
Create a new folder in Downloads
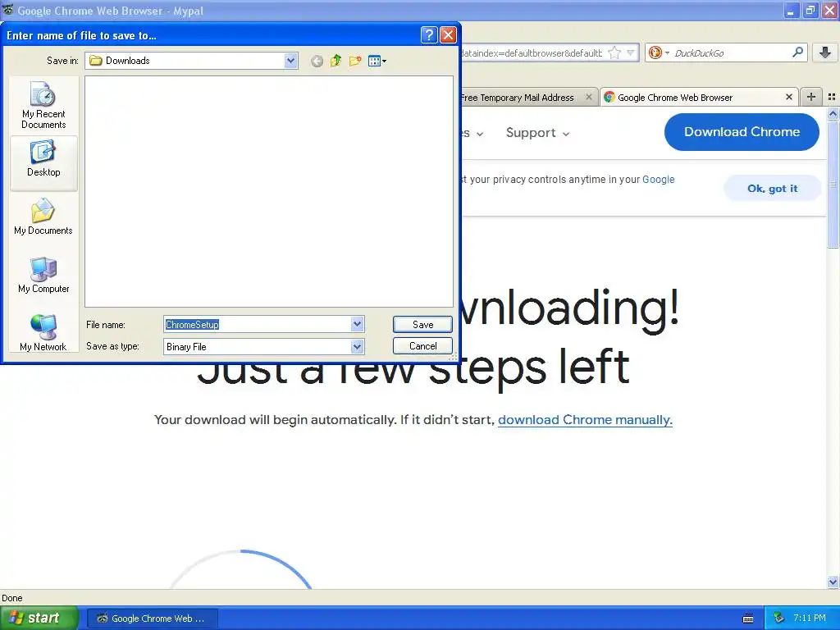tap(355, 61)
